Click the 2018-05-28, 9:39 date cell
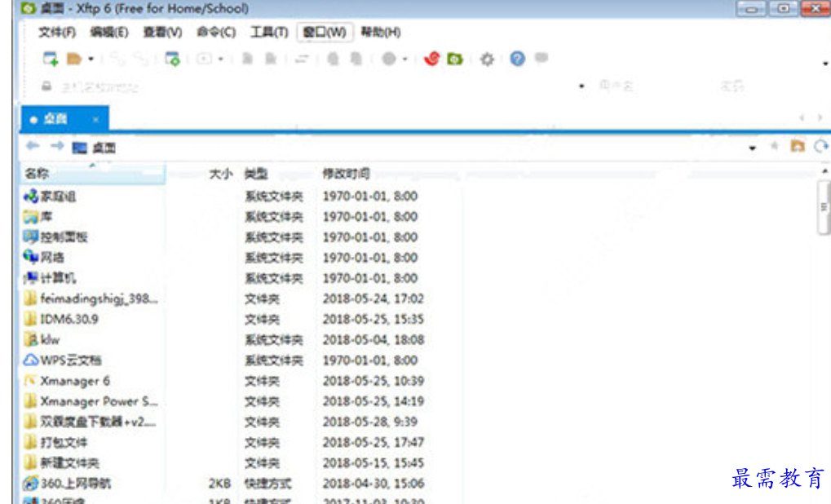Viewport: 831px width, 504px height. [x=370, y=422]
